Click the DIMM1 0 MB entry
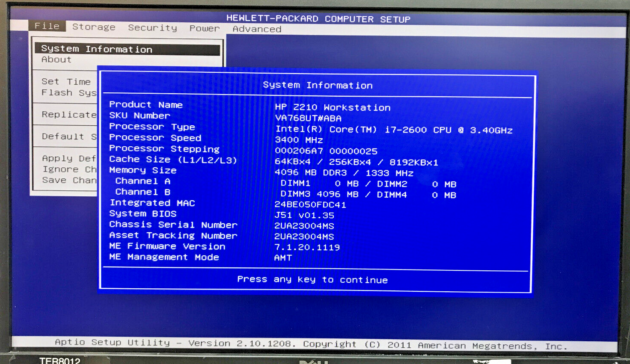Viewport: 630px width, 364px height. click(x=320, y=183)
